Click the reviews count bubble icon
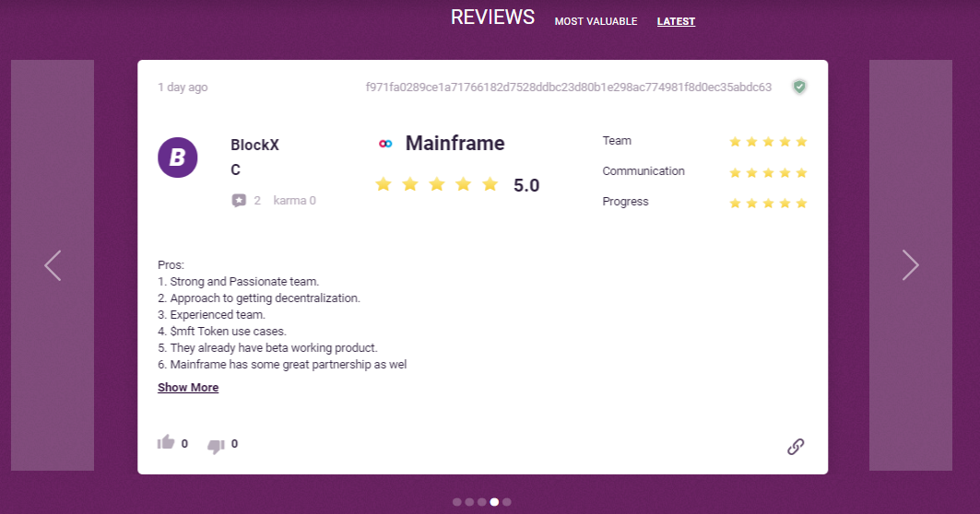Screen dimensions: 980x514 (x=239, y=201)
